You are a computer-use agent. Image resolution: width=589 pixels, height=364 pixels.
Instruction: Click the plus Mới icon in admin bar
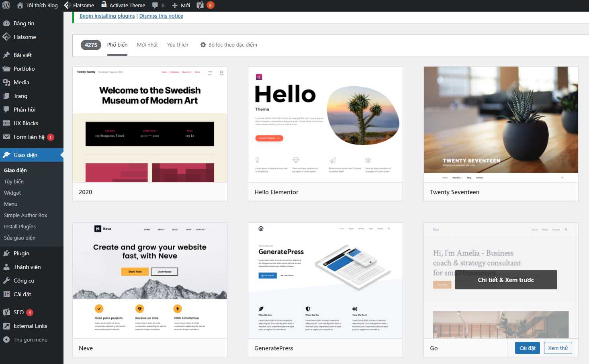point(174,6)
